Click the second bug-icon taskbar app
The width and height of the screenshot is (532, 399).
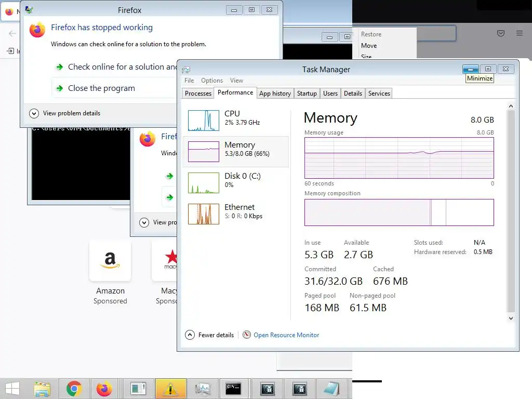click(300, 389)
